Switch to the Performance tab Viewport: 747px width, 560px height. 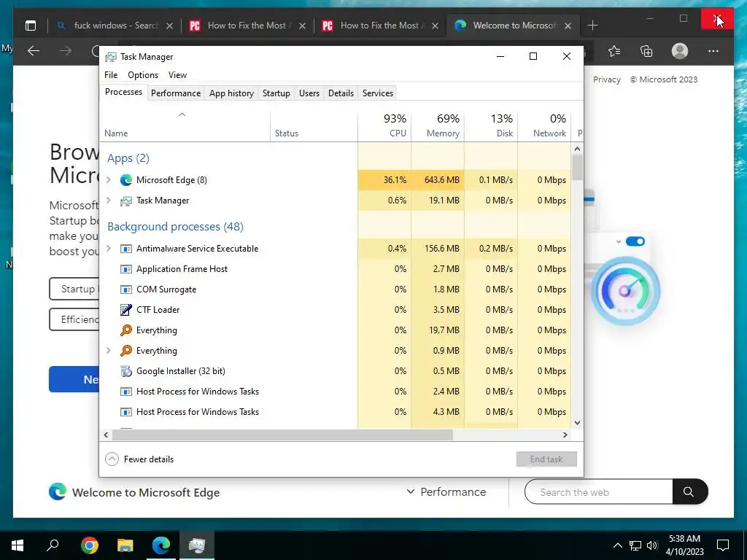coord(176,93)
